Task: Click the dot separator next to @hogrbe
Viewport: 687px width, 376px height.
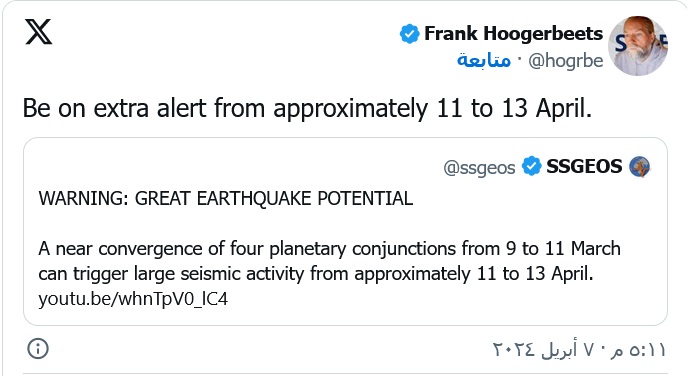Action: pos(520,58)
